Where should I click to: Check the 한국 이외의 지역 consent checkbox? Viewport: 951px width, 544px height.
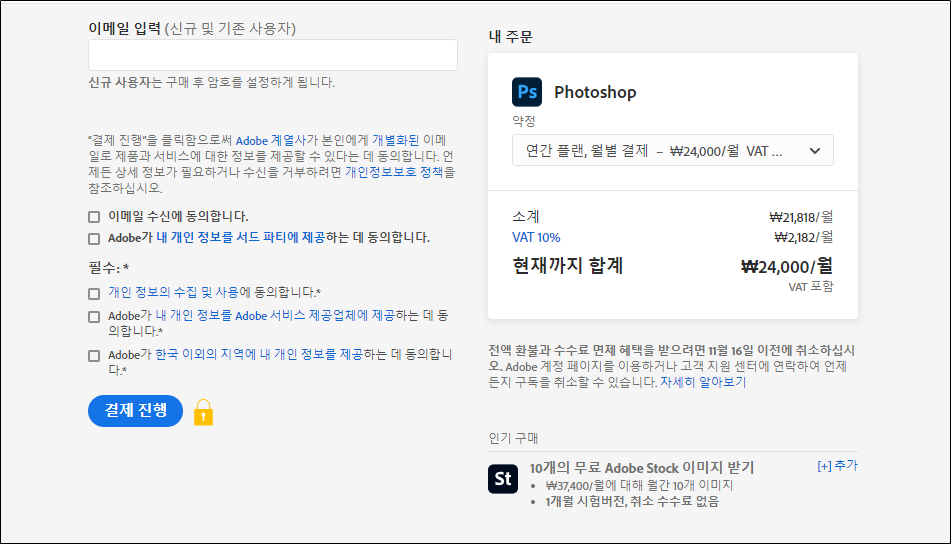(94, 356)
